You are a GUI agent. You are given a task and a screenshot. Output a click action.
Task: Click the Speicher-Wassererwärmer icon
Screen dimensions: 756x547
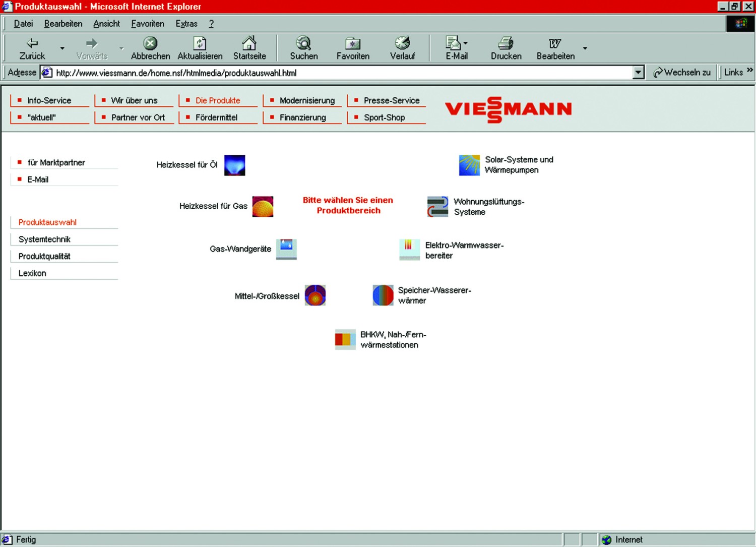coord(383,295)
